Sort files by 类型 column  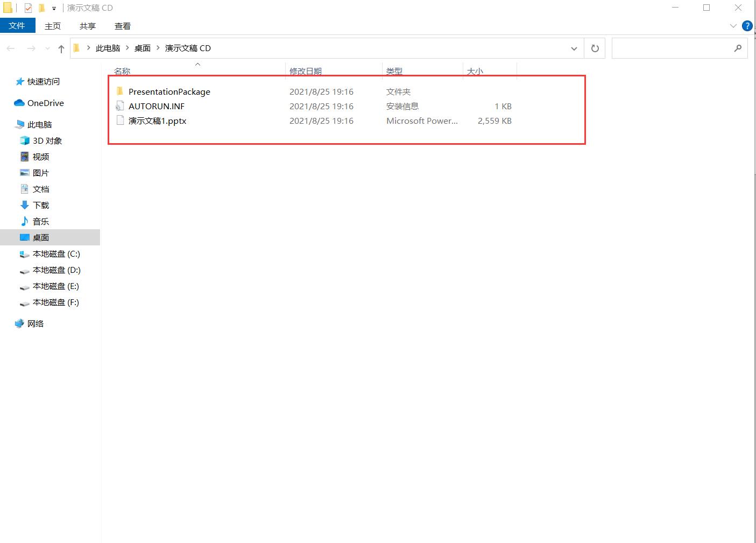(394, 71)
